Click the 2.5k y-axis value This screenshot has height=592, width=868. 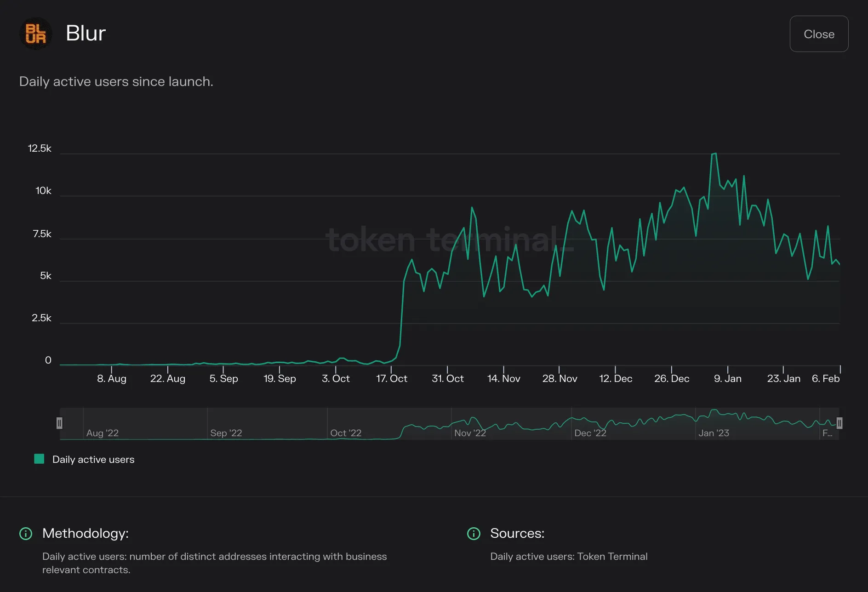pos(41,318)
